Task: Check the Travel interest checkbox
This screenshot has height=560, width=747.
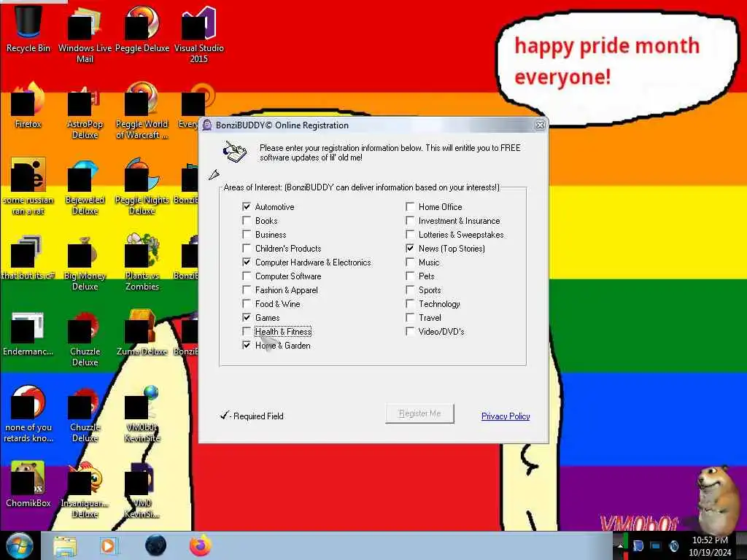Action: pos(410,317)
